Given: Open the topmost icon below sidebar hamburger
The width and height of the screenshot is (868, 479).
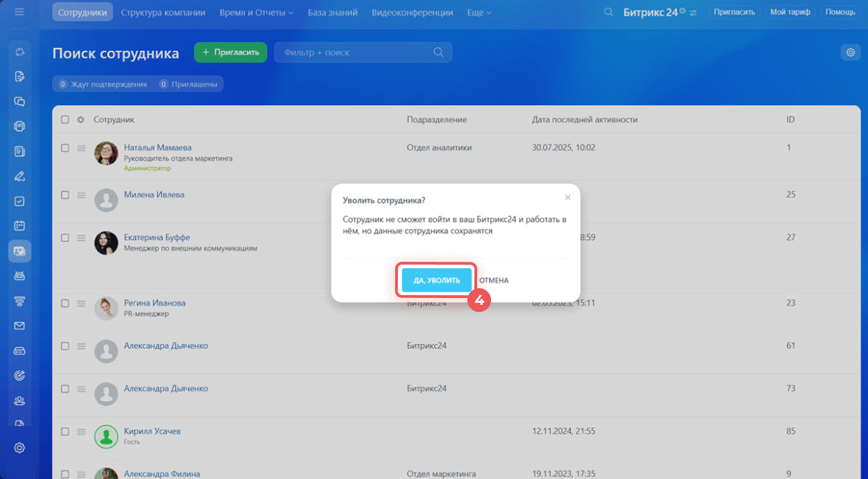Looking at the screenshot, I should click(x=19, y=52).
